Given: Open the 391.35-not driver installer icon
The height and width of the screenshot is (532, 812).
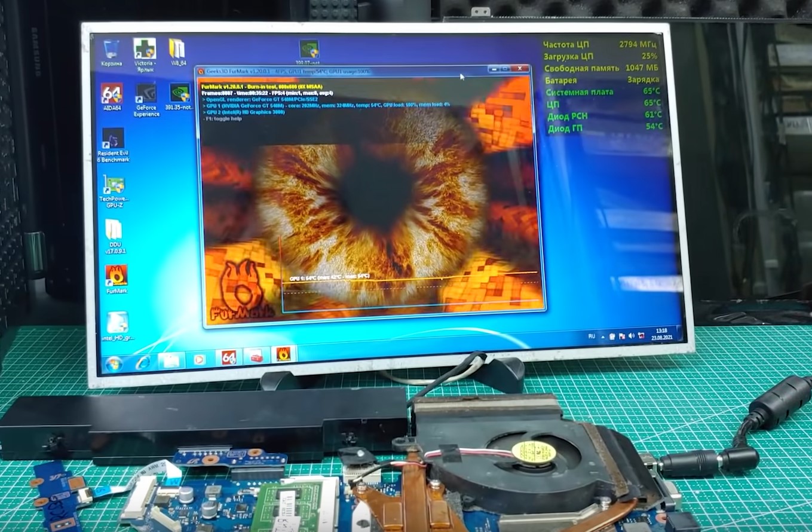Looking at the screenshot, I should click(x=180, y=97).
